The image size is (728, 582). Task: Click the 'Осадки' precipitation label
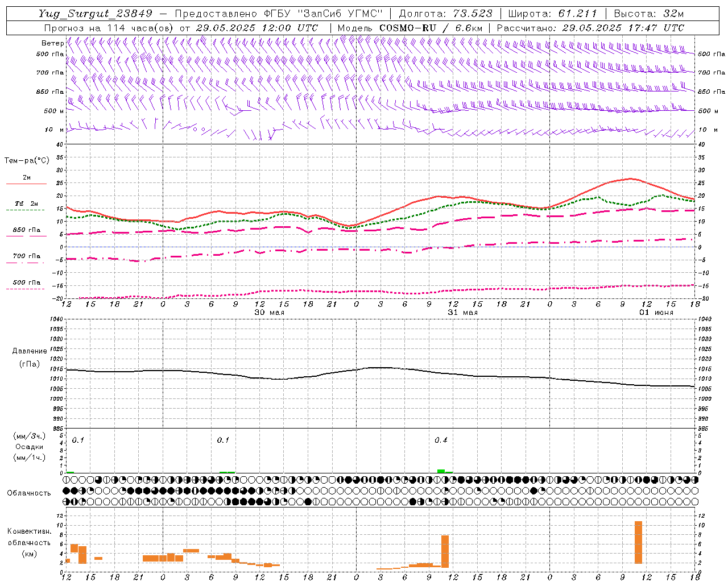30,447
